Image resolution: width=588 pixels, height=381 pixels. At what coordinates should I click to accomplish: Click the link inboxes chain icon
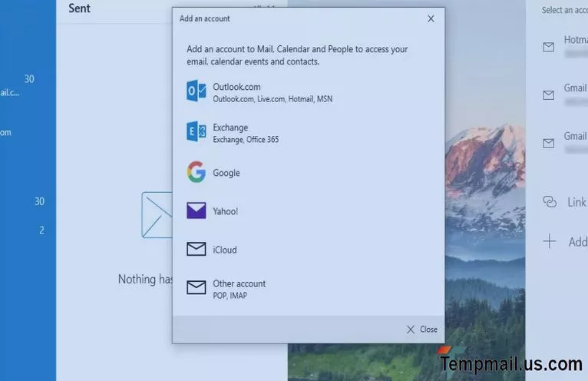[550, 202]
